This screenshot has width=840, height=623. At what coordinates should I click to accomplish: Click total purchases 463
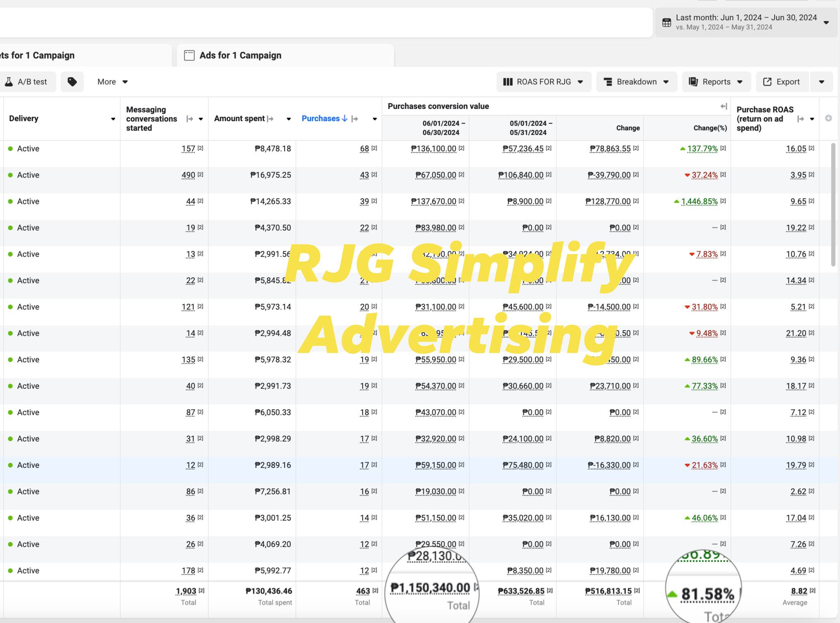[x=363, y=591]
